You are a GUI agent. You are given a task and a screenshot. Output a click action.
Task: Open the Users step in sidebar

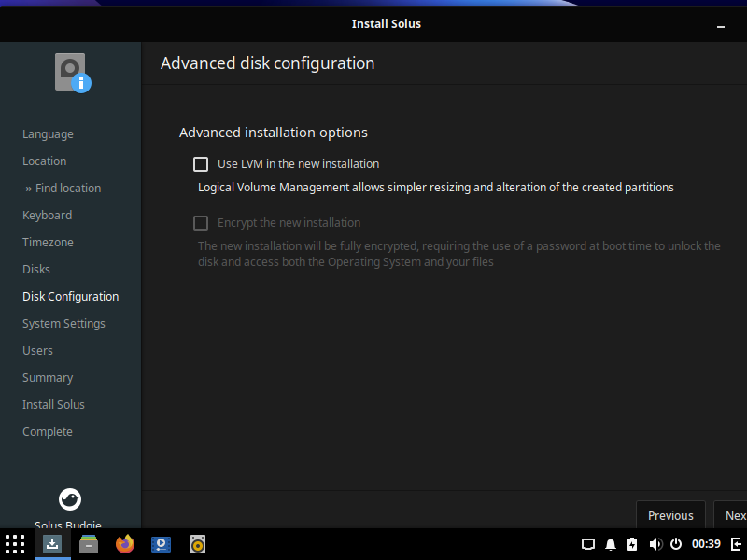coord(37,351)
